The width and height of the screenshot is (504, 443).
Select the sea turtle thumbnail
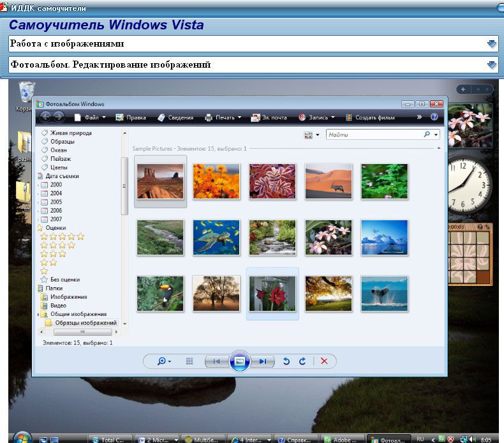tap(216, 237)
